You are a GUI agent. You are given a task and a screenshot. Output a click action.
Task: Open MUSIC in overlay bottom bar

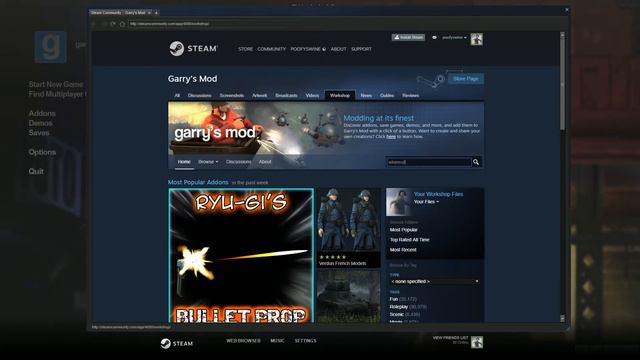(277, 341)
